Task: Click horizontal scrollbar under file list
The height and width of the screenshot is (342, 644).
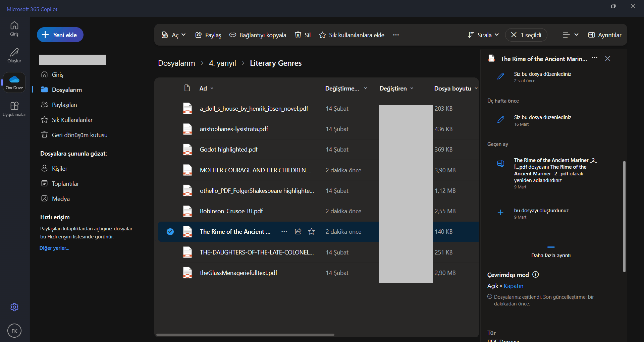Action: [x=245, y=335]
